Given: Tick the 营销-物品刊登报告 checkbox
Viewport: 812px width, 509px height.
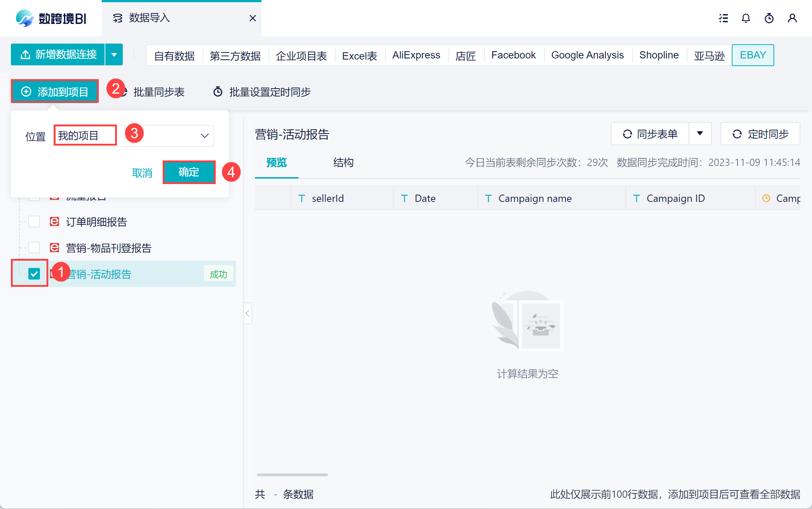Looking at the screenshot, I should 34,248.
